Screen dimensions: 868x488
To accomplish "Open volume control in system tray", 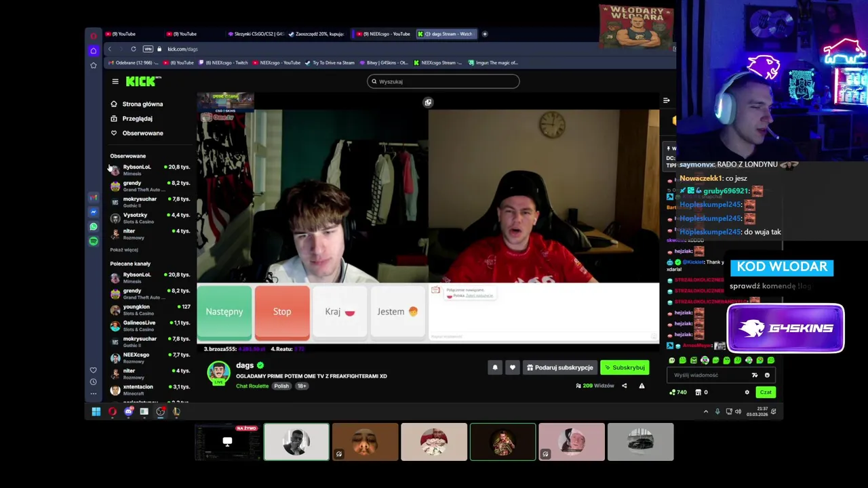I will (740, 411).
